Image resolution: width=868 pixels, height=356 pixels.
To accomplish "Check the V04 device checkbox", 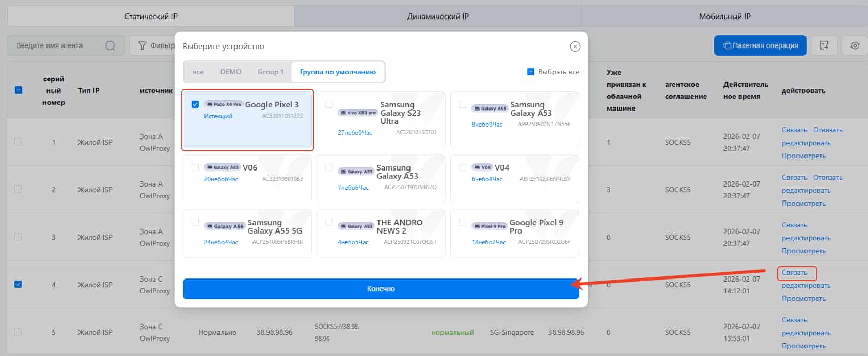I will [463, 167].
